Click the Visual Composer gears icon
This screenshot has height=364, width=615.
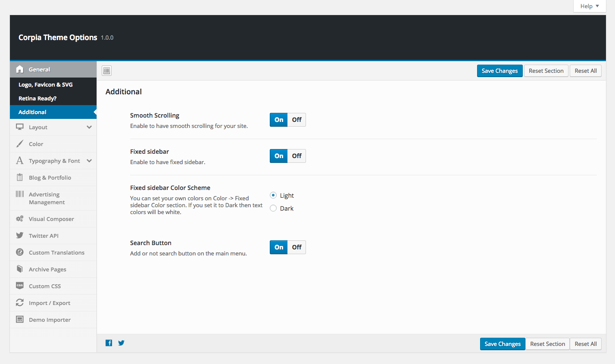(x=20, y=219)
